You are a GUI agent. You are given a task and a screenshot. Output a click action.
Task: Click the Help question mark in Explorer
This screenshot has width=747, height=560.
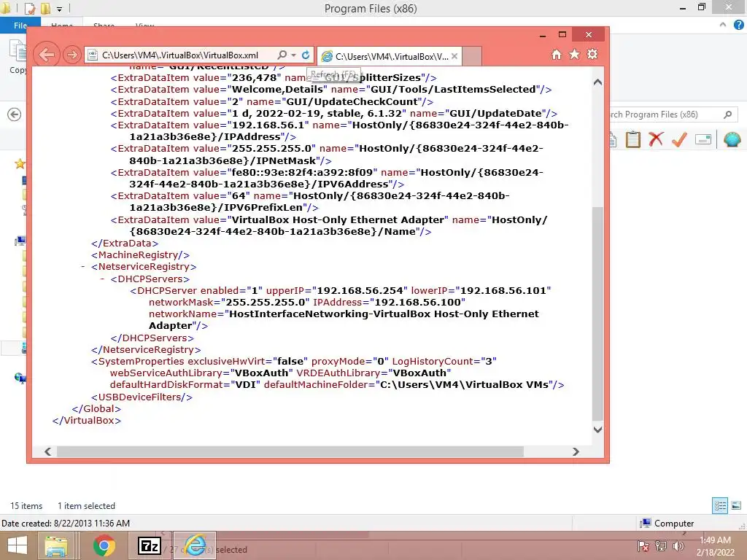pos(738,26)
